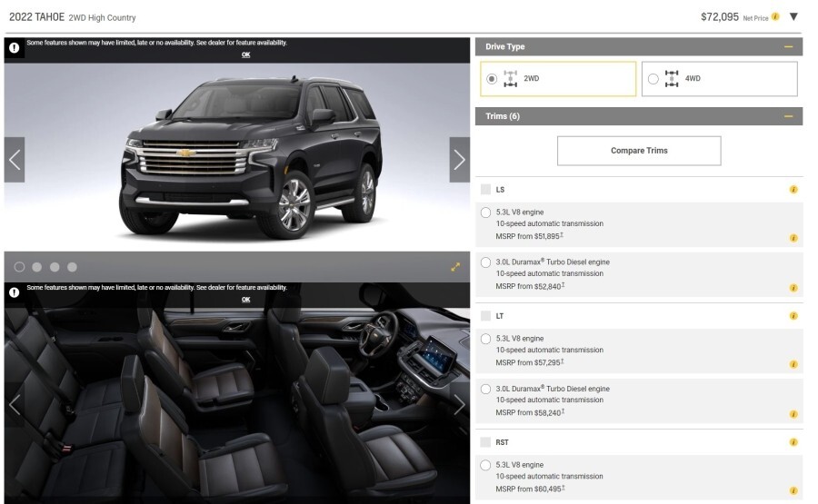Screen dimensions: 818x504
Task: Click exterior image warning exclamation icon
Action: [x=14, y=47]
